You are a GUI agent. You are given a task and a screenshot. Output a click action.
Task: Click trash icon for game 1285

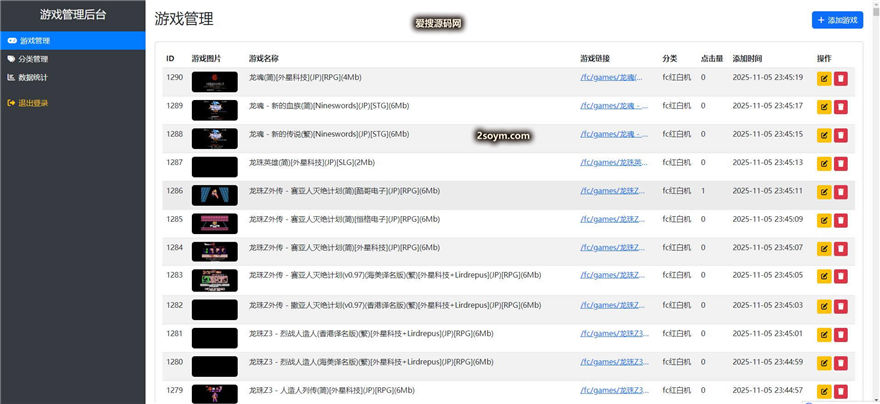pos(841,221)
